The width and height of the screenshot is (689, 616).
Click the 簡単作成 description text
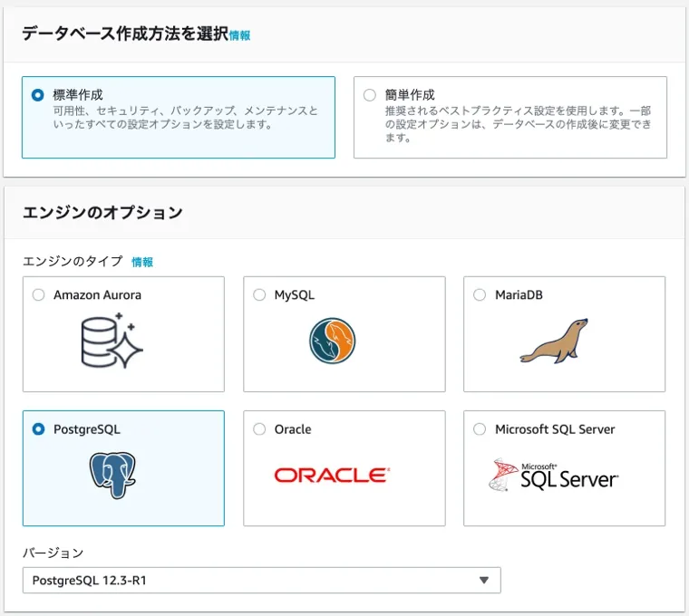click(518, 124)
